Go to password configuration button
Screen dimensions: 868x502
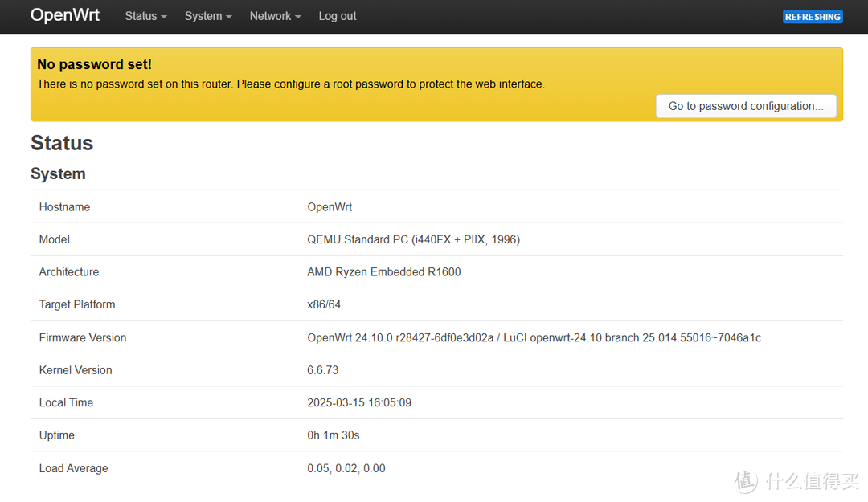coord(746,106)
